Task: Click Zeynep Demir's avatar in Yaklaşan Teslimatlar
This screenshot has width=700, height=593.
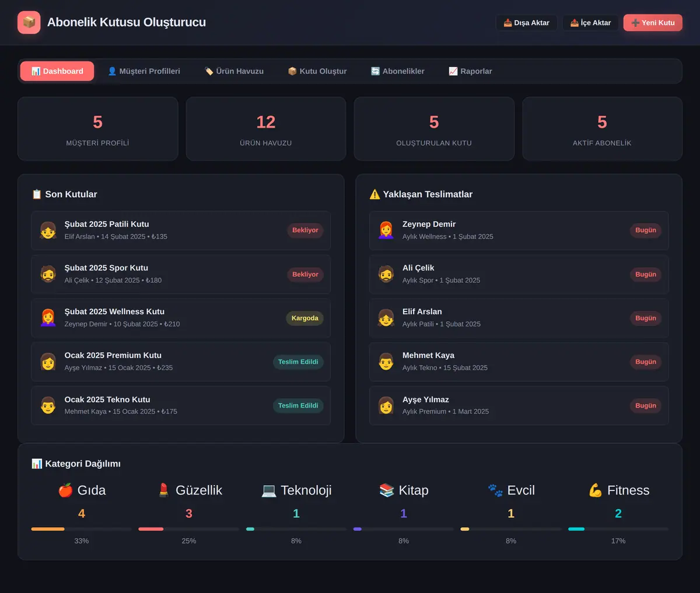Action: (386, 230)
